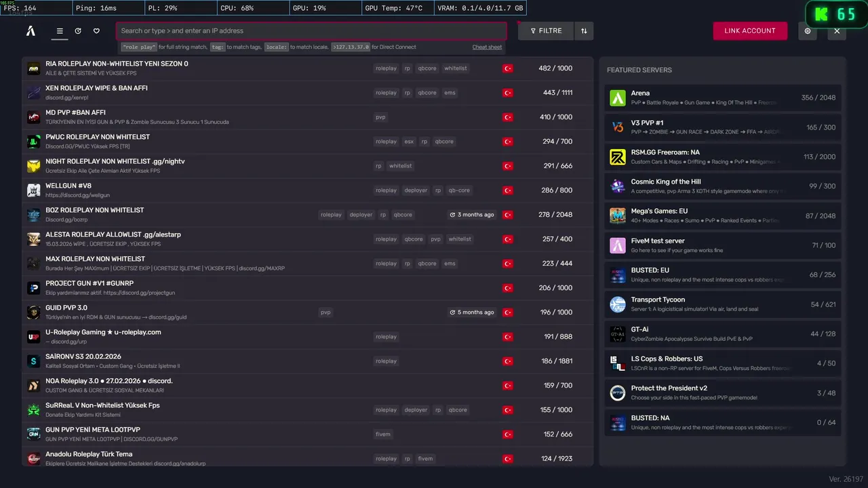The width and height of the screenshot is (868, 488).
Task: Select the roleplay tag on RIA ROLEPLAY row
Action: pos(386,68)
